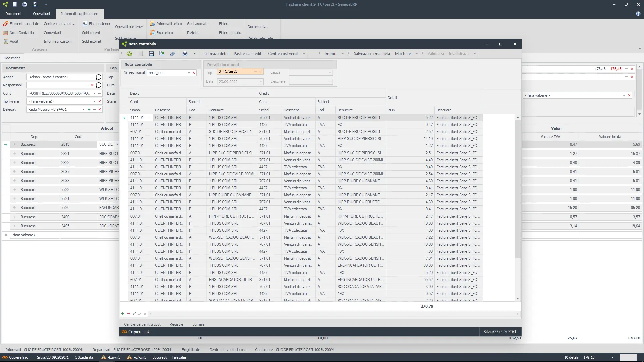Select the refresh icon in toolbar
This screenshot has width=644, height=362.
129,54
